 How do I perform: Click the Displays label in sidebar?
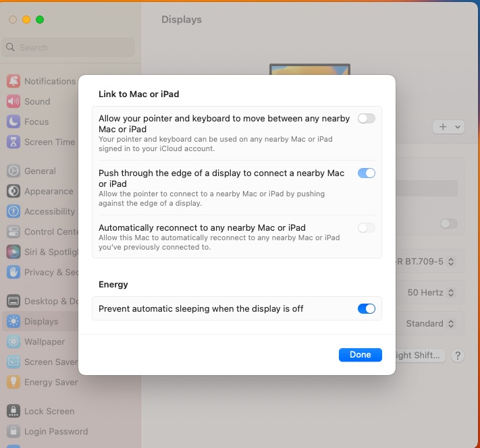tap(41, 322)
